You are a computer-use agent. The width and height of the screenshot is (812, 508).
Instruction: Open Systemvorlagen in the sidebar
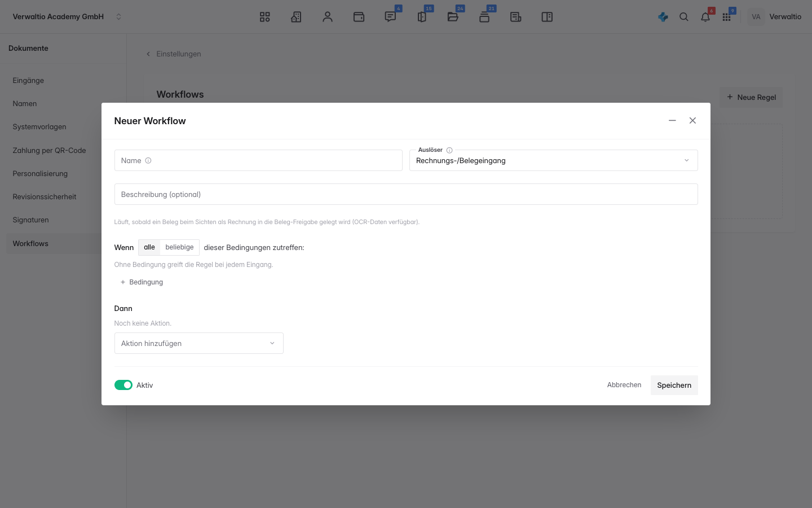coord(63,127)
